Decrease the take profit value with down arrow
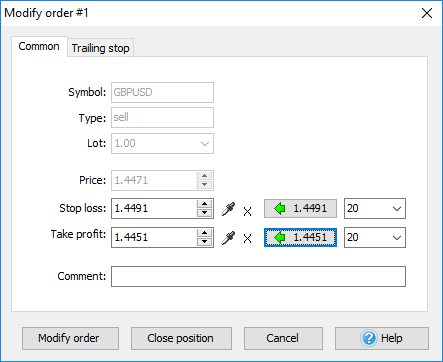This screenshot has width=443, height=362. (204, 242)
